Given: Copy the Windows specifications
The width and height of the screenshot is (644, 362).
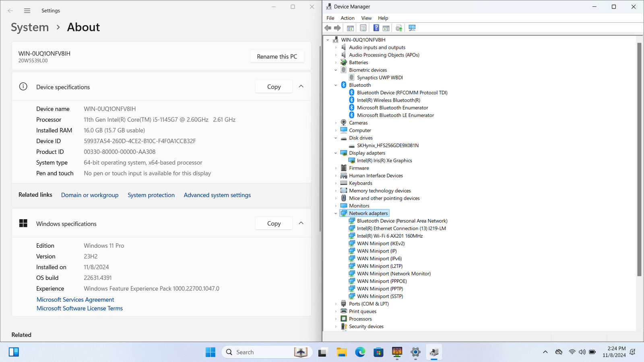Looking at the screenshot, I should coord(274,223).
